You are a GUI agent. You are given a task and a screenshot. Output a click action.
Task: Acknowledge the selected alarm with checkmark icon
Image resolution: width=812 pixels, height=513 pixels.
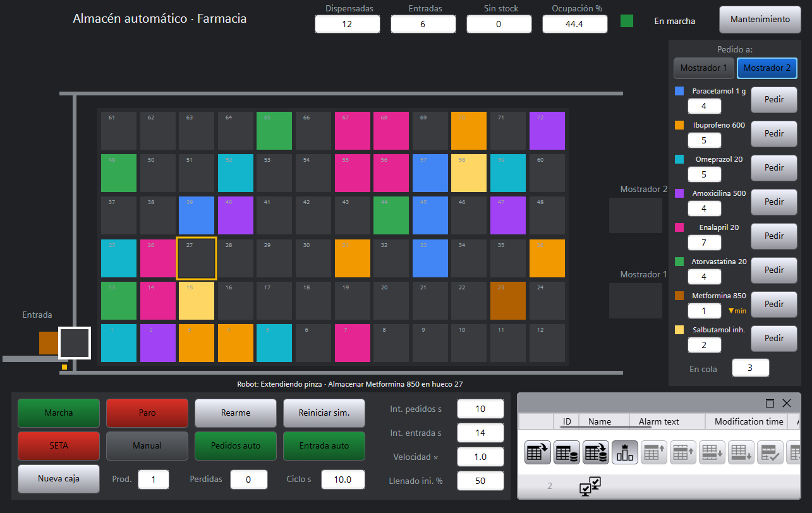tap(770, 452)
